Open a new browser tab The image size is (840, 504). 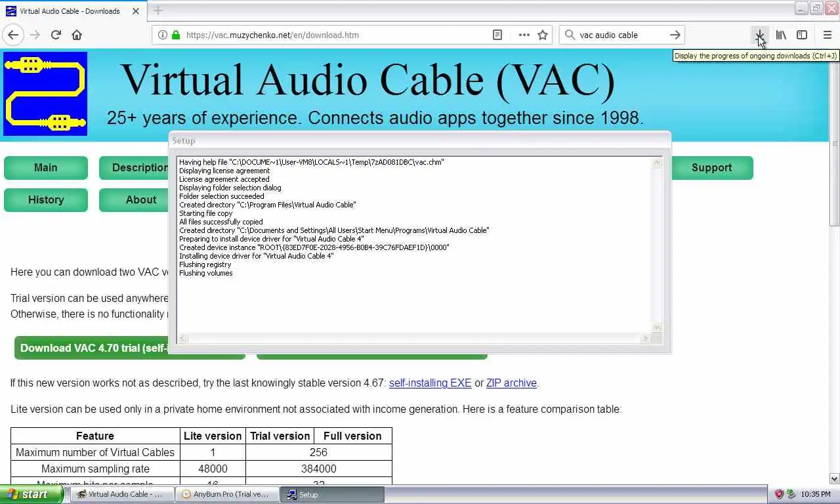[x=157, y=10]
